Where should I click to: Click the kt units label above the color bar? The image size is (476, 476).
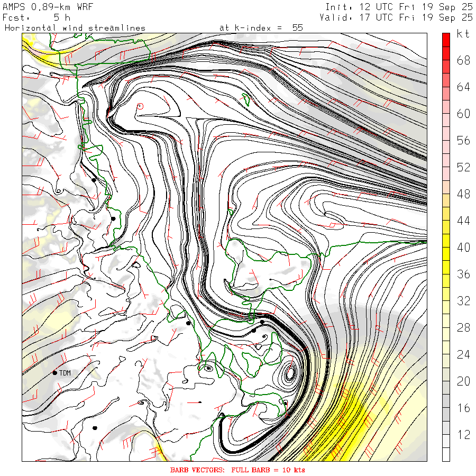(x=463, y=34)
